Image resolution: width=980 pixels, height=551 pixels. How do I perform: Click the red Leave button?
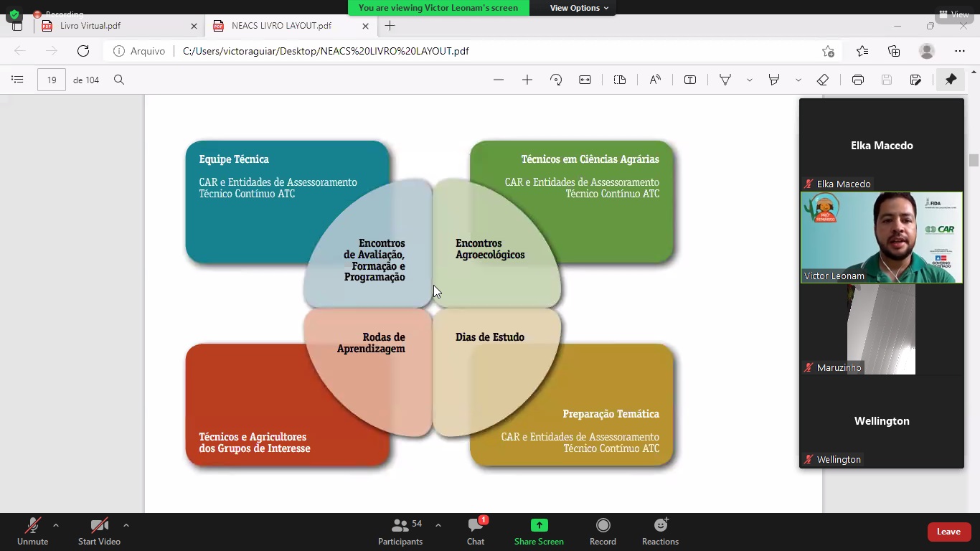click(x=948, y=532)
